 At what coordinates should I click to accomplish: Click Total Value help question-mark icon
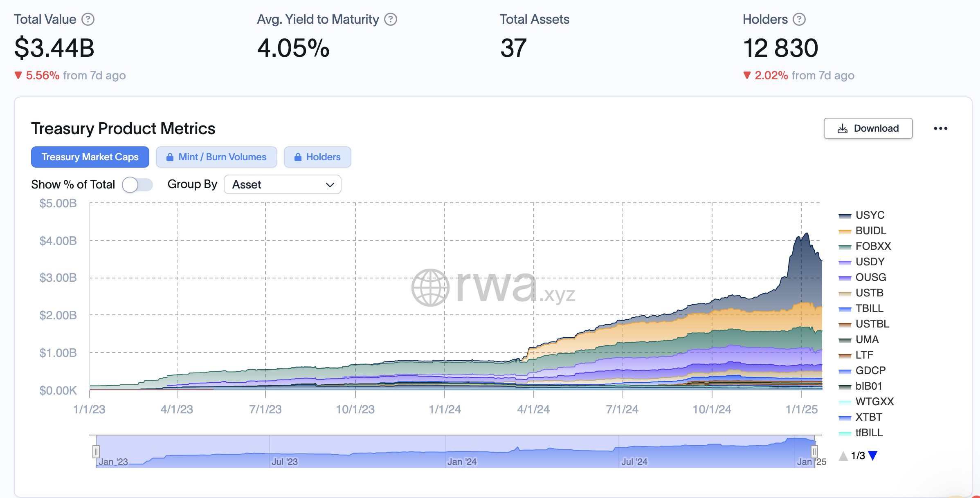88,19
